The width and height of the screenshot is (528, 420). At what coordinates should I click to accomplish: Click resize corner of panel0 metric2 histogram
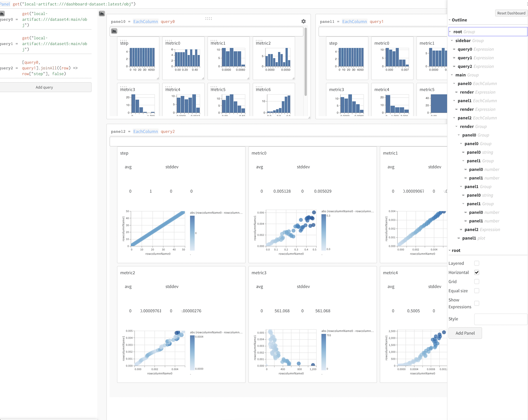(x=294, y=78)
